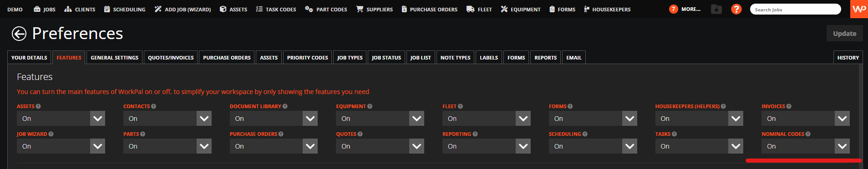The height and width of the screenshot is (169, 868).
Task: Click the Forms clipboard icon
Action: coord(552,9)
